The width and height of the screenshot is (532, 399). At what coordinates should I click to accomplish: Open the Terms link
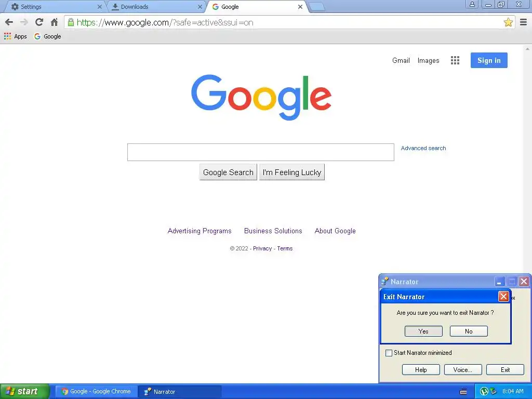point(285,248)
